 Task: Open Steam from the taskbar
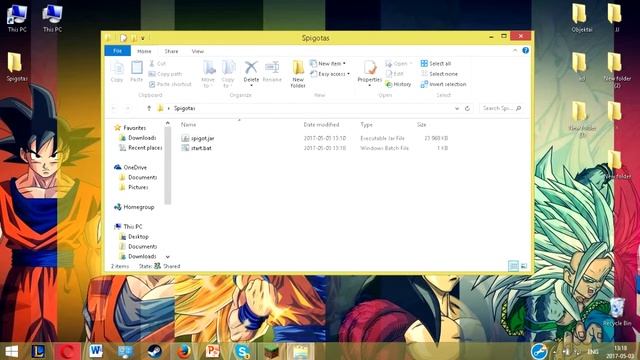(154, 351)
